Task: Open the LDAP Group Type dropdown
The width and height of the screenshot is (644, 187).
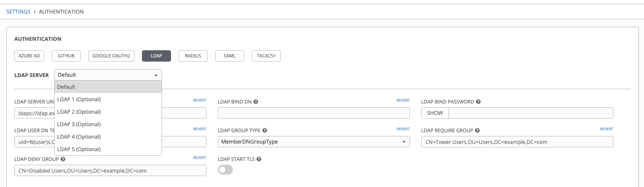Action: pos(313,142)
